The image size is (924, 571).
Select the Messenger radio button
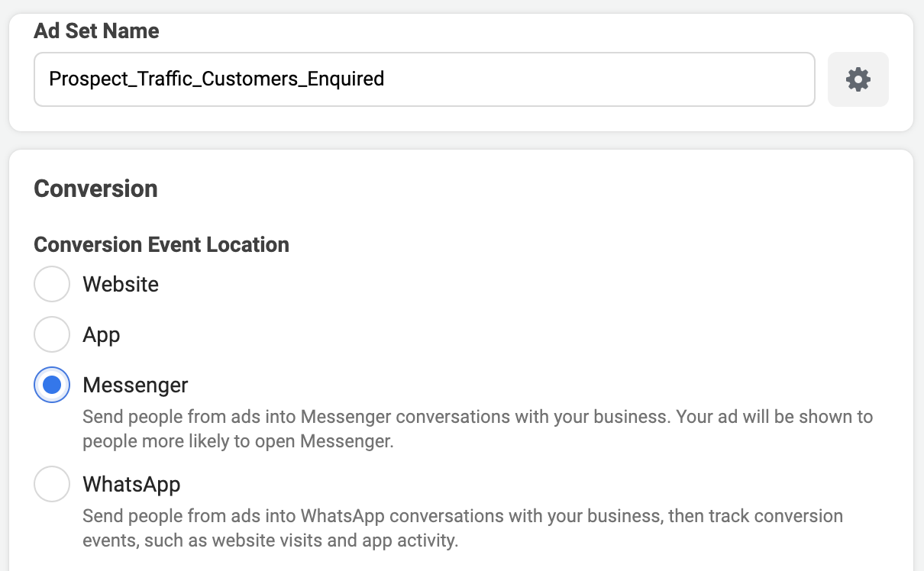click(52, 385)
